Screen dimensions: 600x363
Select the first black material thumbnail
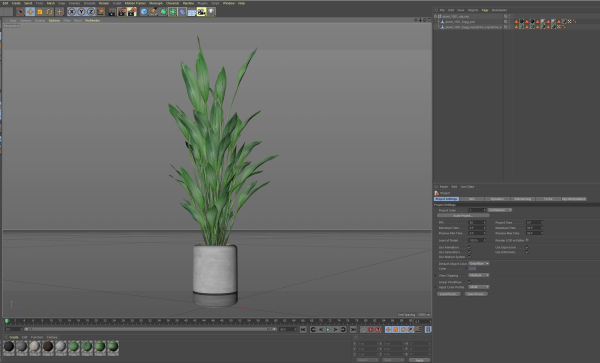(x=9, y=347)
